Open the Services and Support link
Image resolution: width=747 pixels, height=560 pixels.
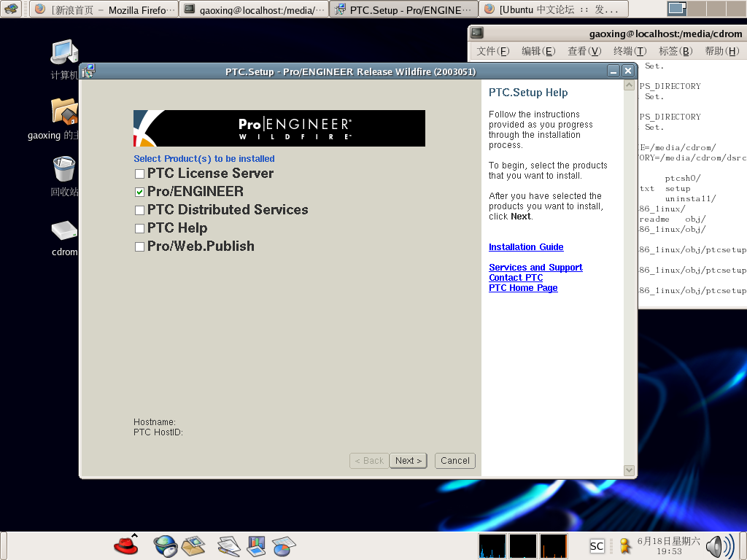535,267
